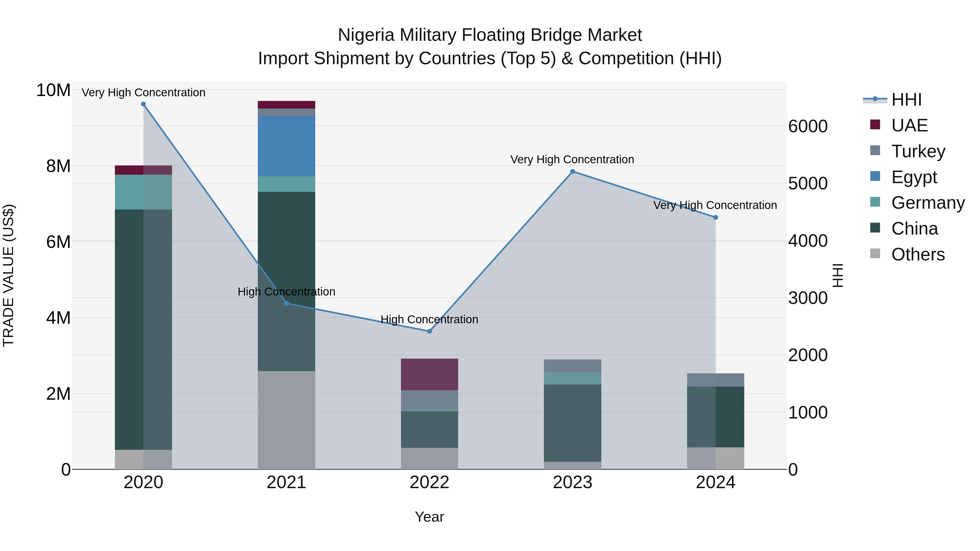980x551 pixels.
Task: Click the 2021 HHI data point
Action: [286, 303]
